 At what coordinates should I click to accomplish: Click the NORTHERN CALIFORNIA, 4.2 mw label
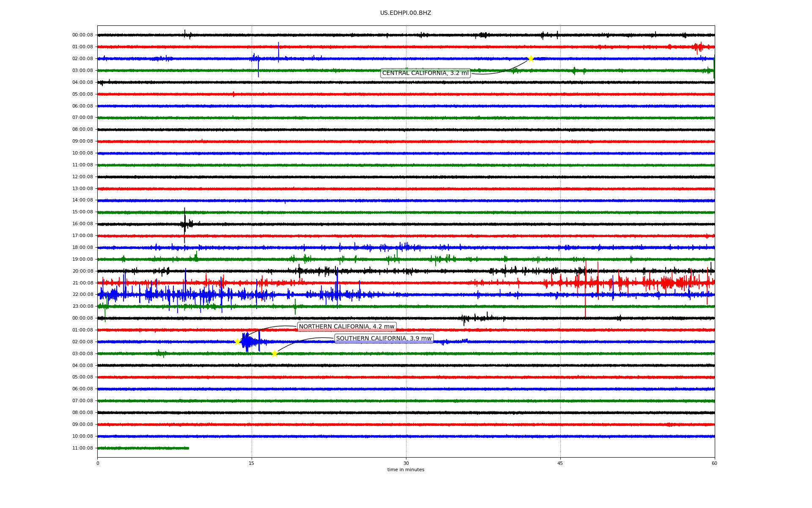click(x=346, y=327)
